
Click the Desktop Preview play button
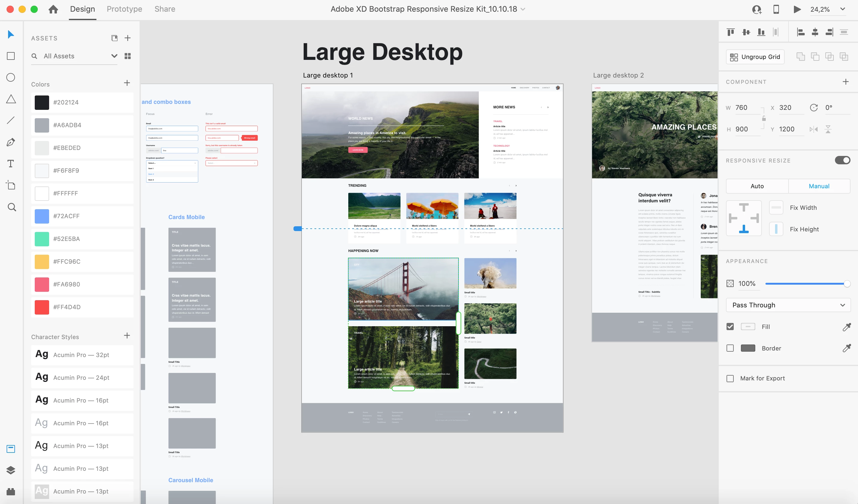(x=797, y=9)
